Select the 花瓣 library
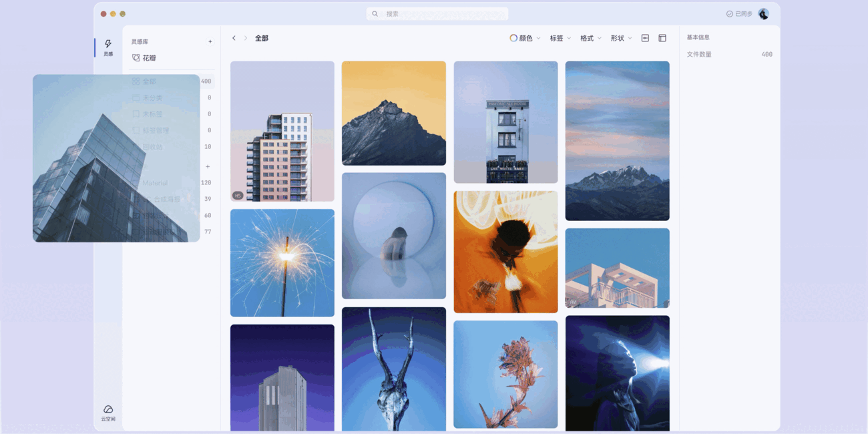The width and height of the screenshot is (868, 434). click(x=144, y=58)
